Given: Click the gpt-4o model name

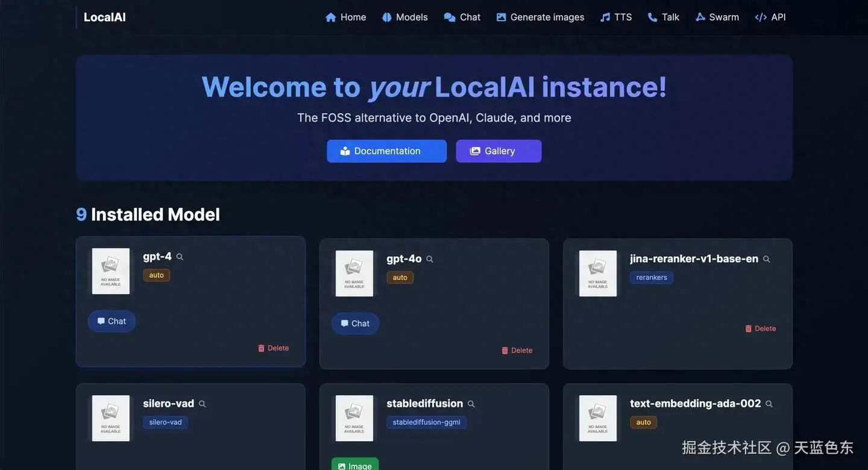Looking at the screenshot, I should 404,259.
